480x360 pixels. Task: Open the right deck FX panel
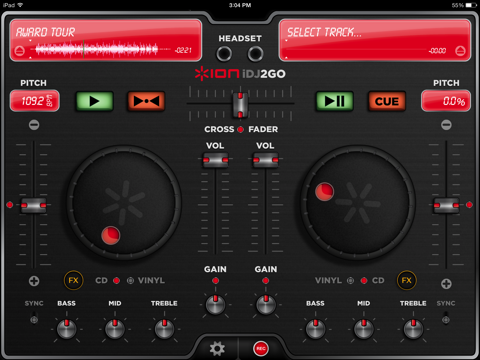(406, 280)
